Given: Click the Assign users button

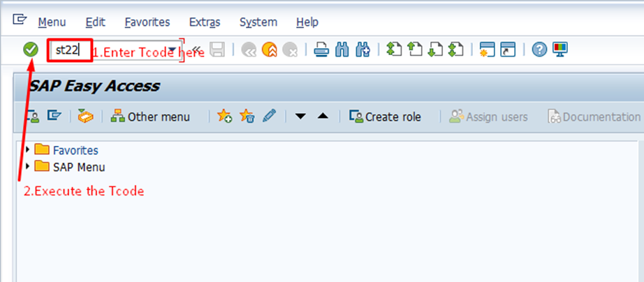Looking at the screenshot, I should [x=488, y=117].
